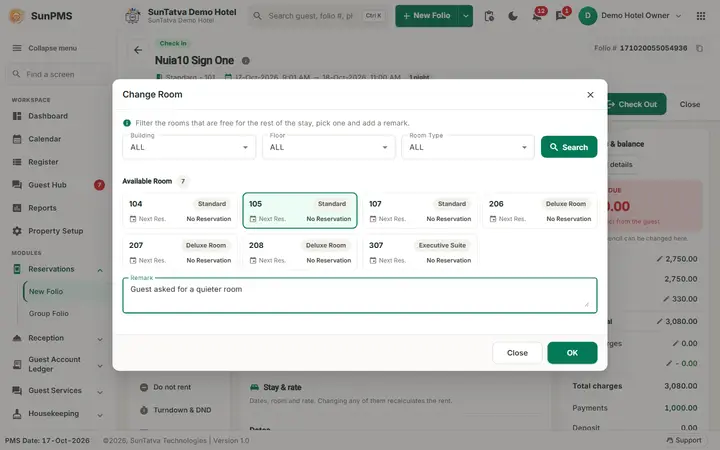Screen dimensions: 720x450
Task: Select room 107 Standard card
Action: coord(420,211)
